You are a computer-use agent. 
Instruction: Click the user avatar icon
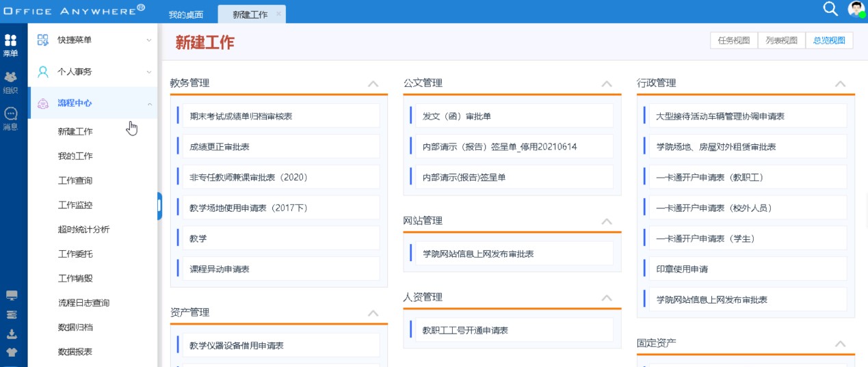tap(856, 9)
